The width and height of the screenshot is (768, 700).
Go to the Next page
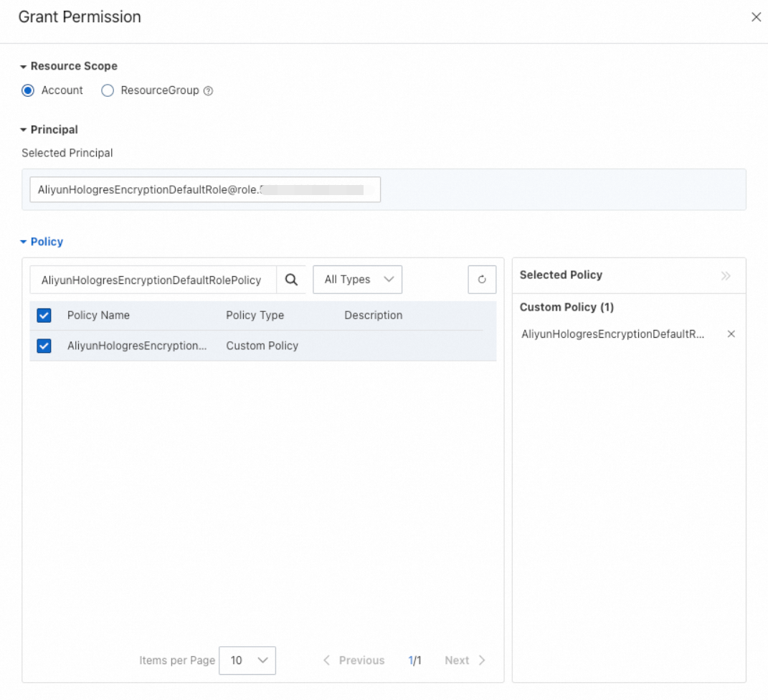465,661
